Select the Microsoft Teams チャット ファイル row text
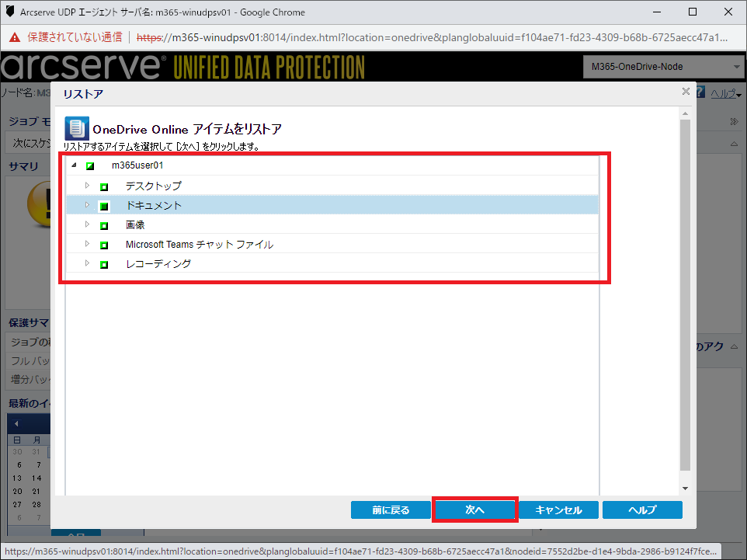Screen dimensions: 747x560 [200, 245]
